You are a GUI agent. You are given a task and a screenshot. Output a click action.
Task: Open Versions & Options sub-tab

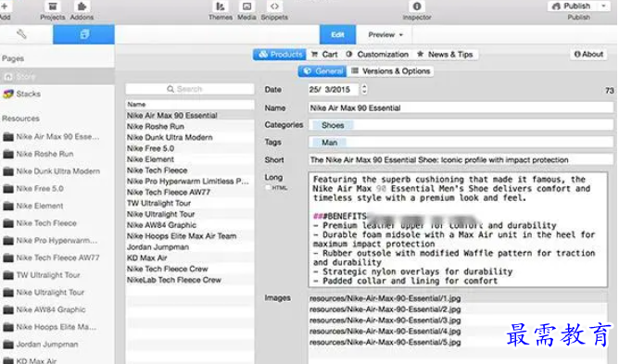pyautogui.click(x=391, y=71)
